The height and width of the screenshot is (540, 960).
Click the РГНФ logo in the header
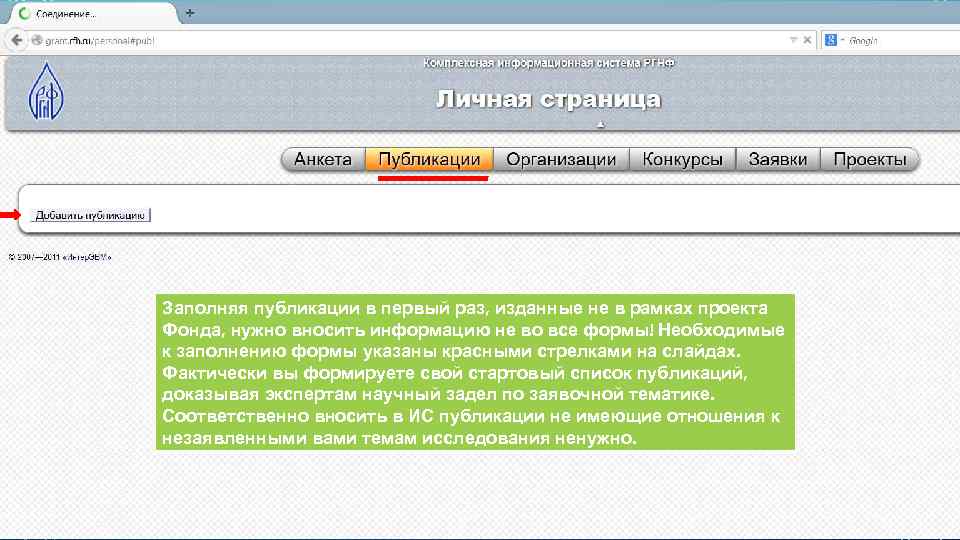[46, 91]
